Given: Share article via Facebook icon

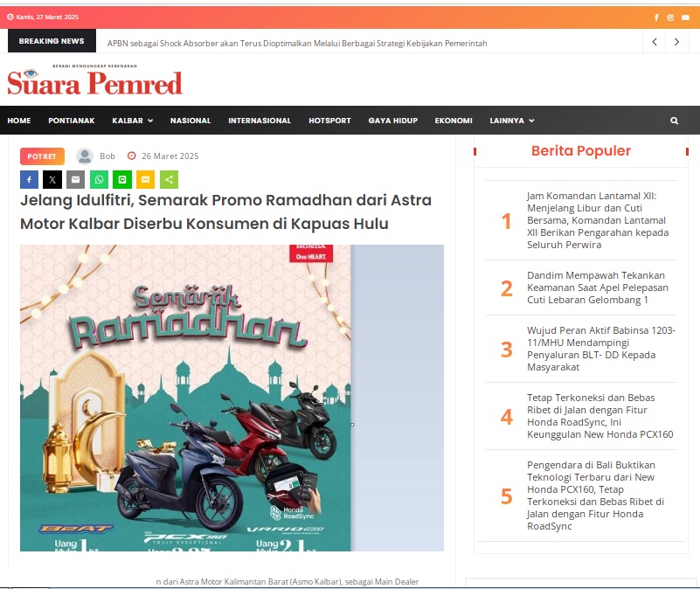Looking at the screenshot, I should [29, 179].
